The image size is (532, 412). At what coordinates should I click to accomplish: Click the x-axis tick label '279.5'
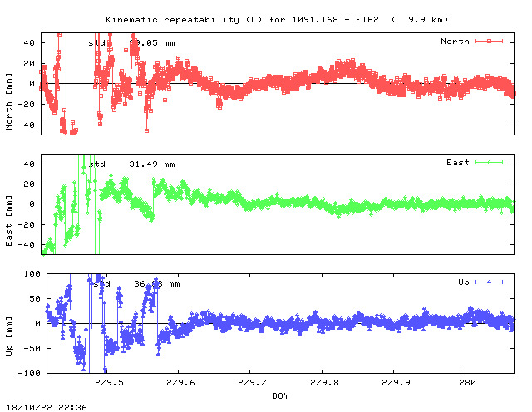pos(109,382)
